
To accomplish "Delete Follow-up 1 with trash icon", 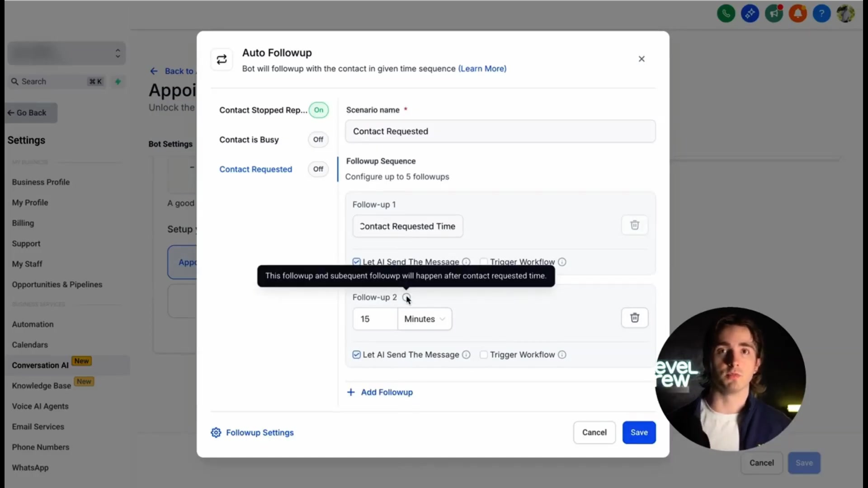I will [635, 225].
